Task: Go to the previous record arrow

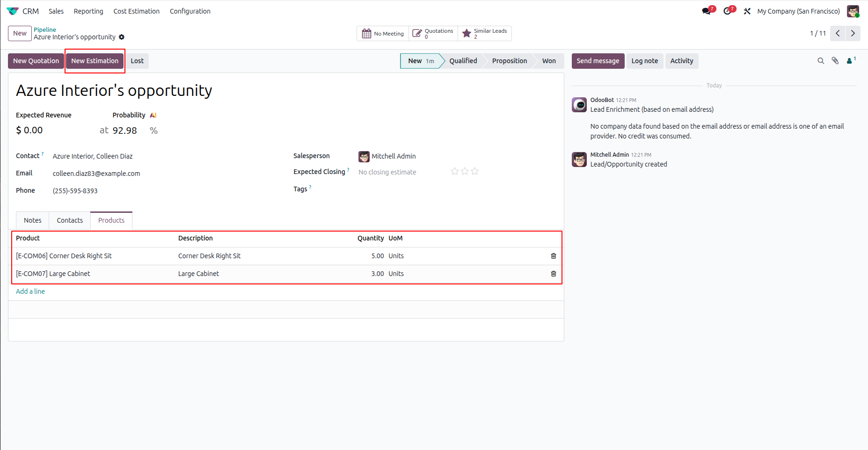Action: click(x=838, y=33)
